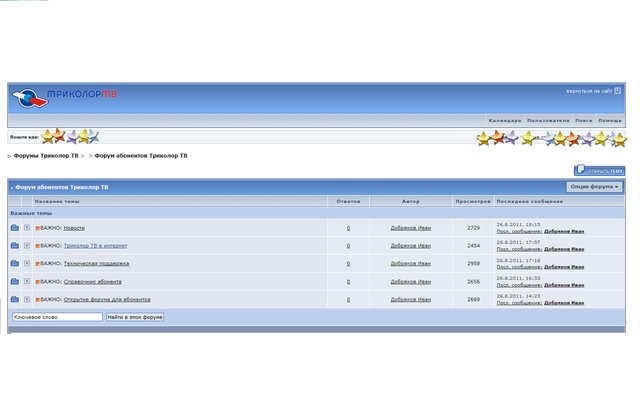Click Посл. сообщение link in the Новости row
640x400 pixels.
519,231
